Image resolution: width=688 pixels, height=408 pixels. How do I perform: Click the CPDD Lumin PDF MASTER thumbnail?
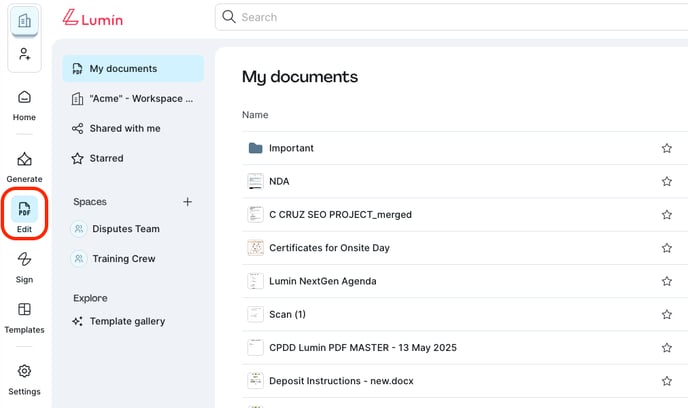255,347
